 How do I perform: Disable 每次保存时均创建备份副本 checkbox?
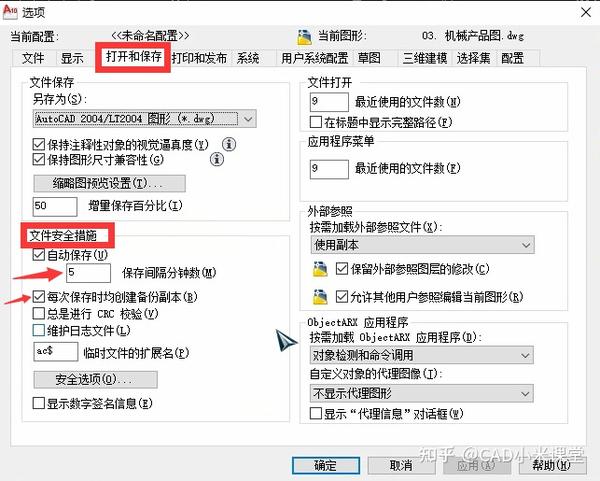pyautogui.click(x=39, y=297)
